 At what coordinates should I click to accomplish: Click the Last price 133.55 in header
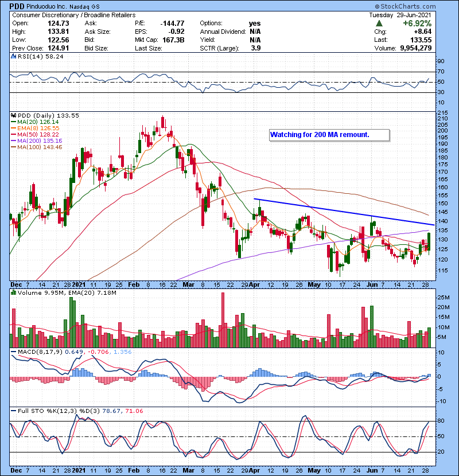tap(421, 40)
